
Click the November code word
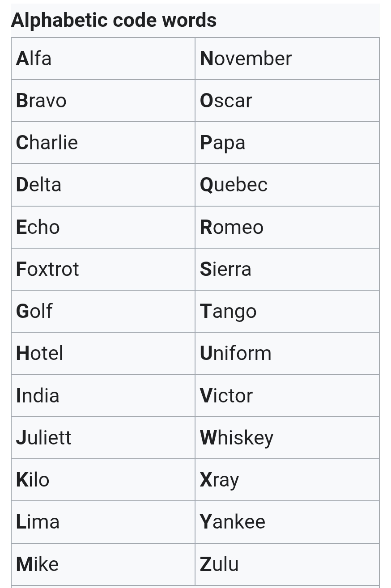pos(246,59)
